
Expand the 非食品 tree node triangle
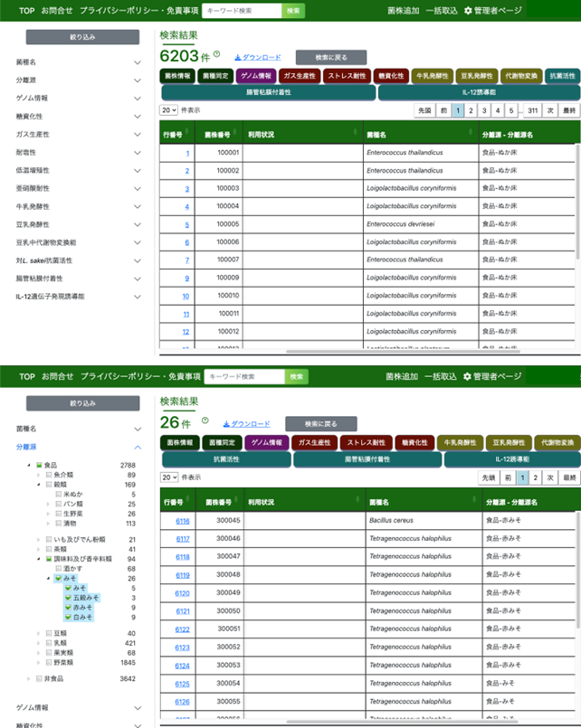tap(29, 679)
